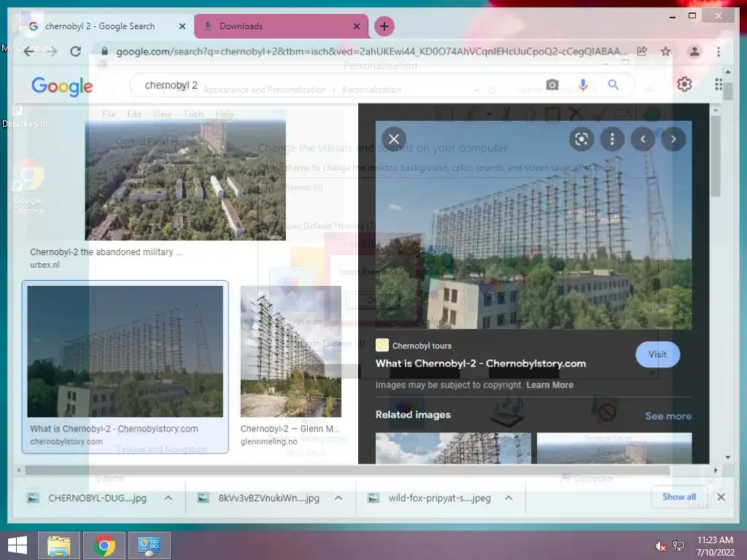Click See more related images
This screenshot has height=560, width=747.
pos(668,416)
